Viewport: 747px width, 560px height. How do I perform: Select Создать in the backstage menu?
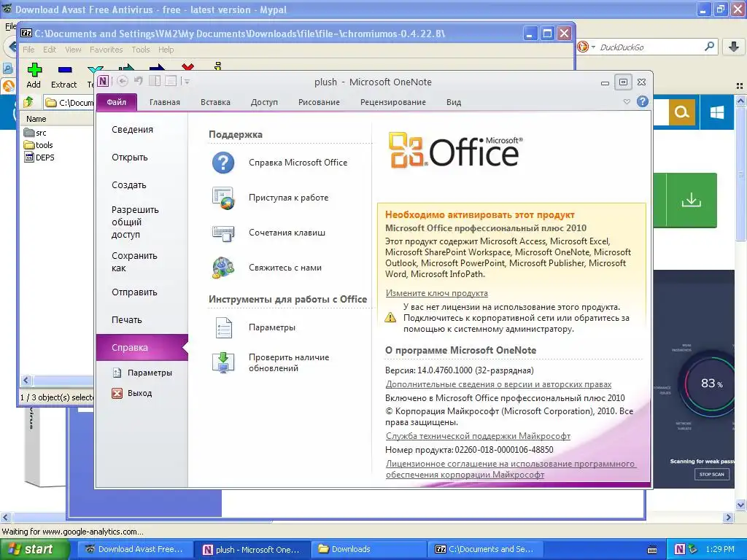pos(142,184)
